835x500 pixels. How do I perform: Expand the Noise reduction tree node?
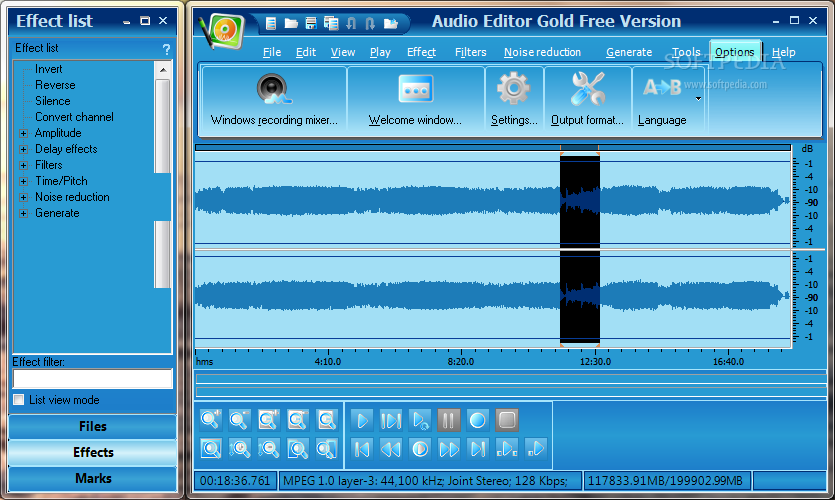pyautogui.click(x=23, y=197)
